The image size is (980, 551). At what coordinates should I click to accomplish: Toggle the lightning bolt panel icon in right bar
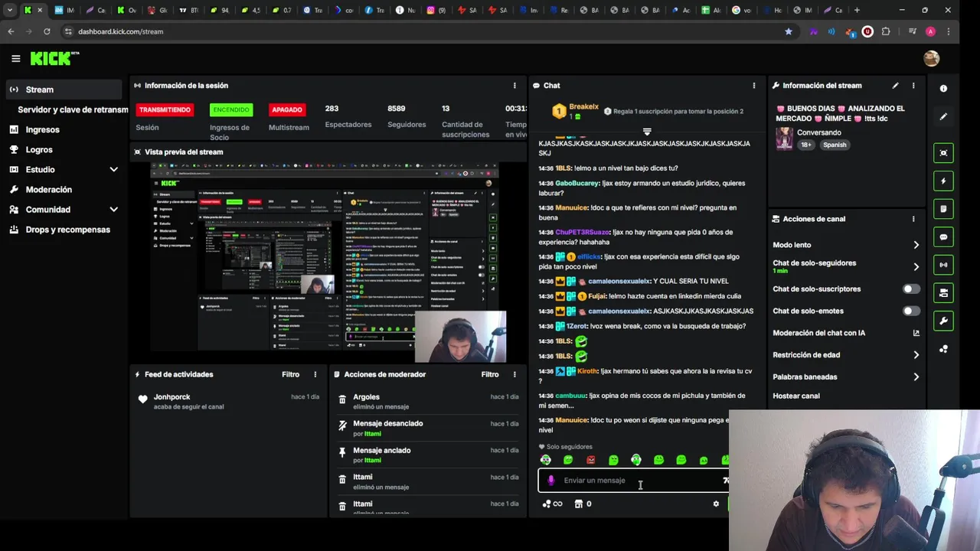click(943, 181)
